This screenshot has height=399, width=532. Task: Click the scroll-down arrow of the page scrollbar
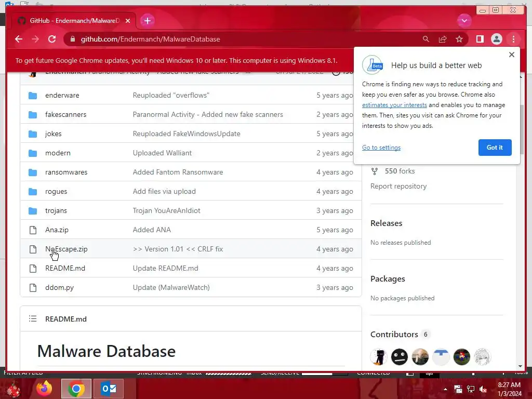521,366
